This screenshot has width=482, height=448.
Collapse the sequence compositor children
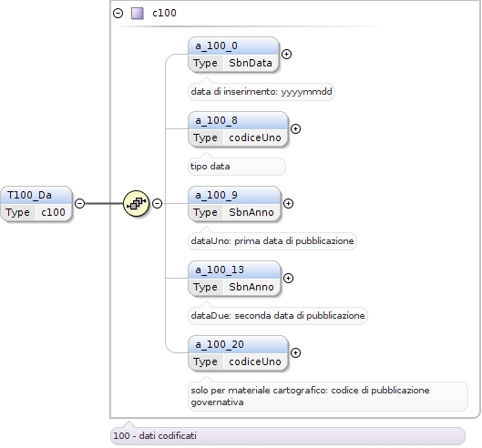click(157, 203)
